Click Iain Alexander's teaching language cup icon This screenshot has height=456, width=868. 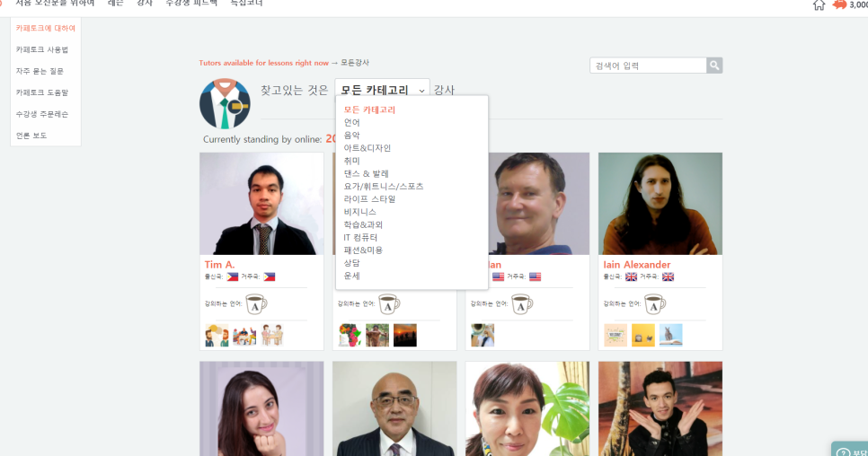pyautogui.click(x=654, y=304)
